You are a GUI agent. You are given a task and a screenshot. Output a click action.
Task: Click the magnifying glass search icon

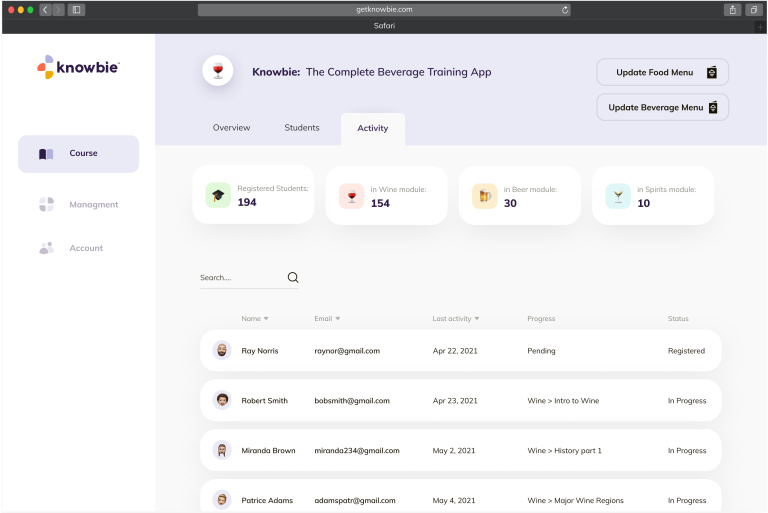coord(293,278)
